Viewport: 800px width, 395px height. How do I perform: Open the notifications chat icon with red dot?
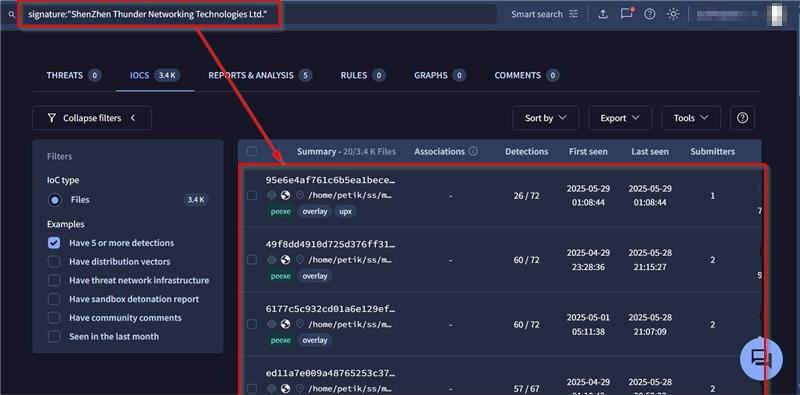[x=627, y=14]
